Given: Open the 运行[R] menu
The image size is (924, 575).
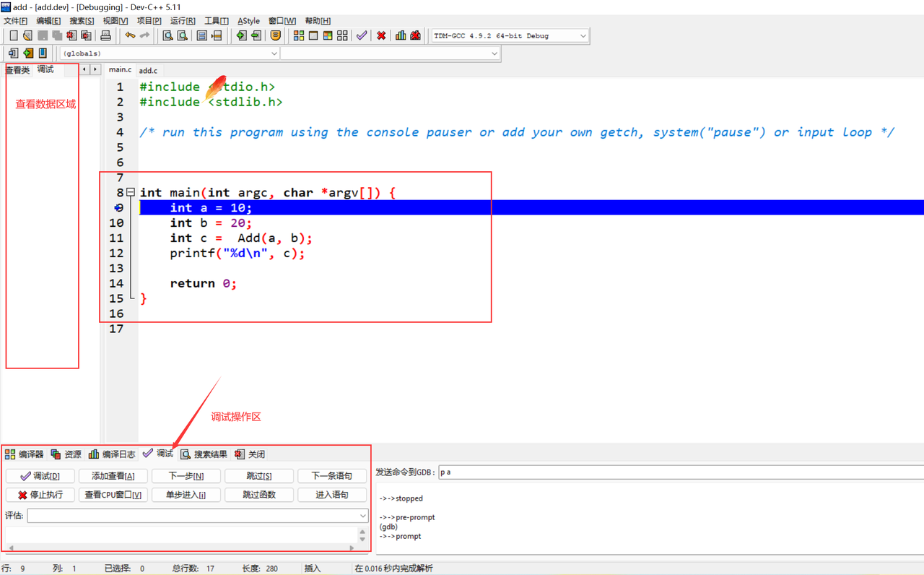Looking at the screenshot, I should click(x=183, y=21).
